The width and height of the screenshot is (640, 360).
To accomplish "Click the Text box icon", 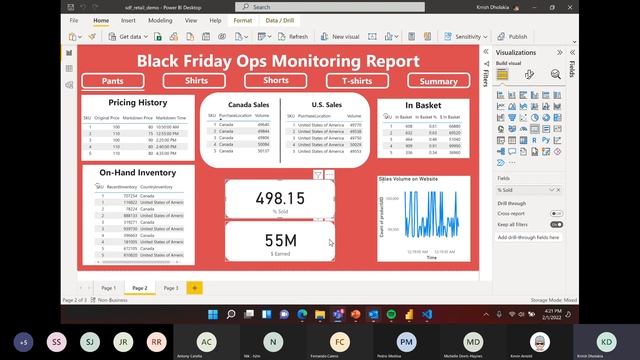I will [372, 37].
